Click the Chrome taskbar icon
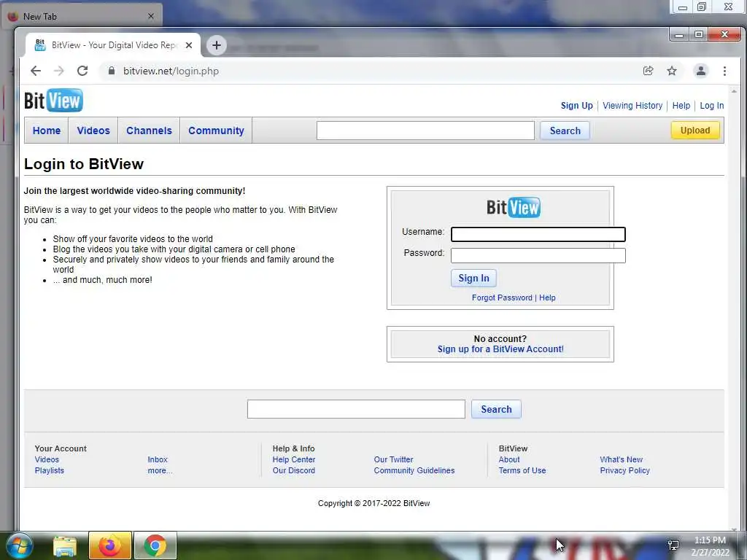747x560 pixels. [x=155, y=545]
